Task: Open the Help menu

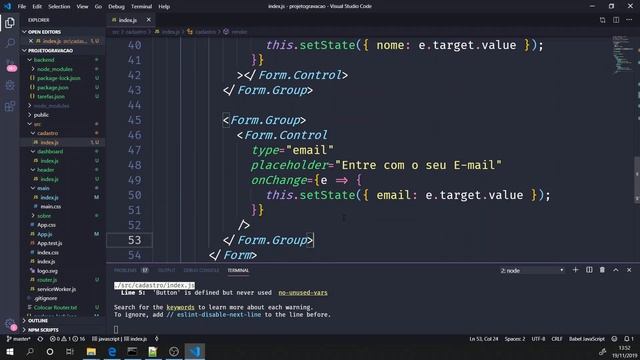Action: tap(164, 7)
